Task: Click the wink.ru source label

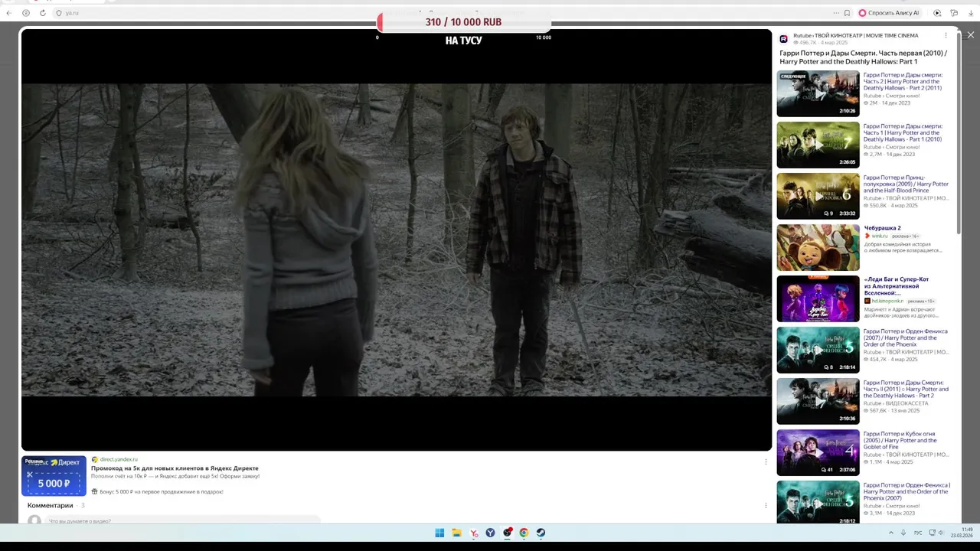Action: click(879, 236)
